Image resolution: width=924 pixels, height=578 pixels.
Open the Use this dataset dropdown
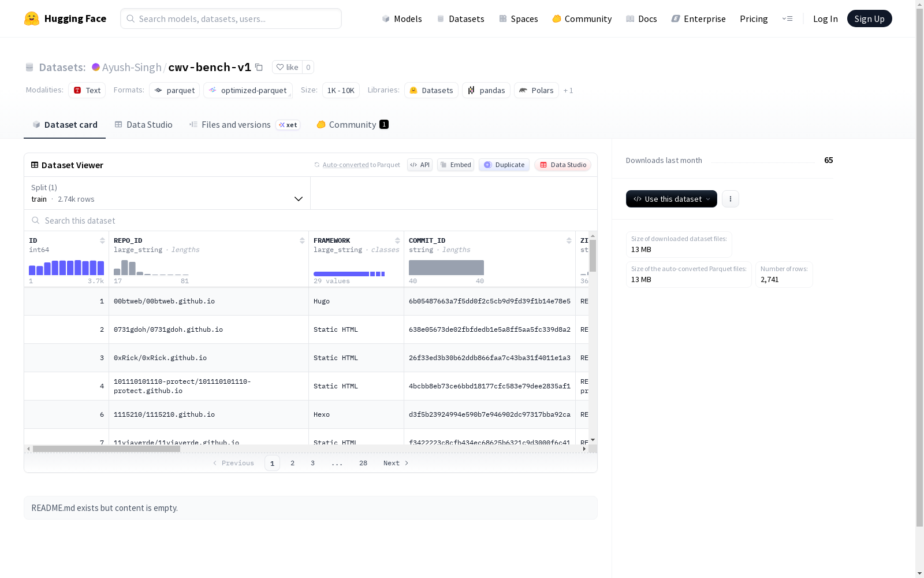point(672,199)
